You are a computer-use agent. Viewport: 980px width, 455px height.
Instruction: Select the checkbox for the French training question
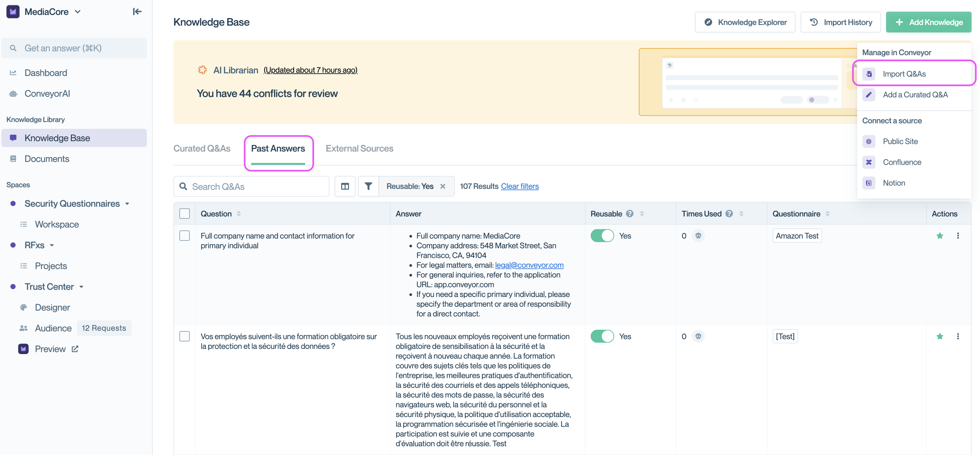pyautogui.click(x=185, y=336)
